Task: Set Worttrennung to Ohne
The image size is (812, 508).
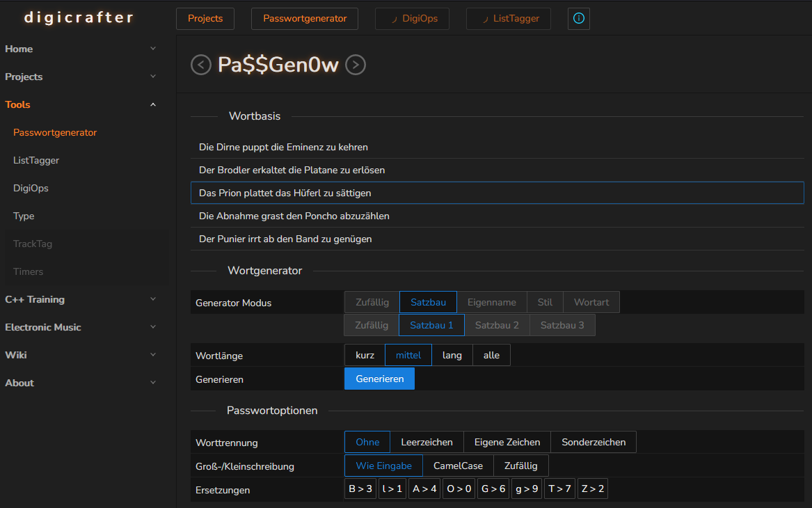Action: tap(367, 442)
